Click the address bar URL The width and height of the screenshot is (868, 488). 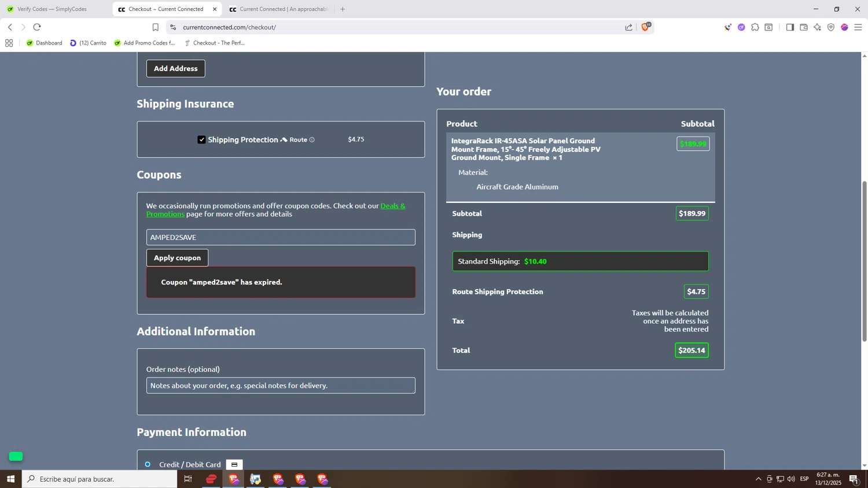click(229, 27)
